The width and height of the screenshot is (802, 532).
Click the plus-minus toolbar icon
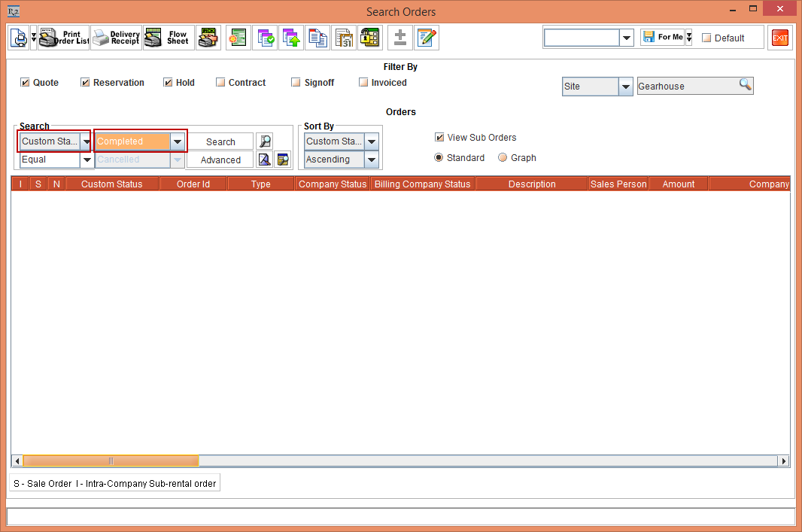400,38
